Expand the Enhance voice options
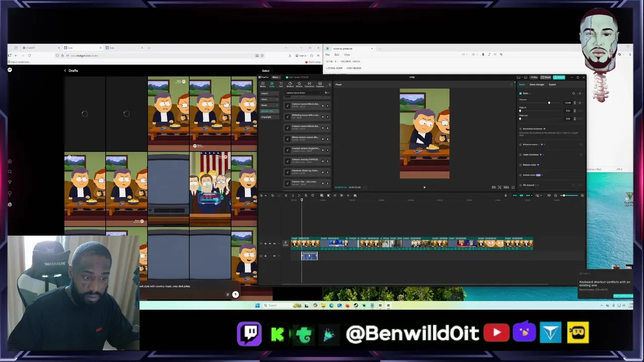The image size is (644, 362). [544, 144]
